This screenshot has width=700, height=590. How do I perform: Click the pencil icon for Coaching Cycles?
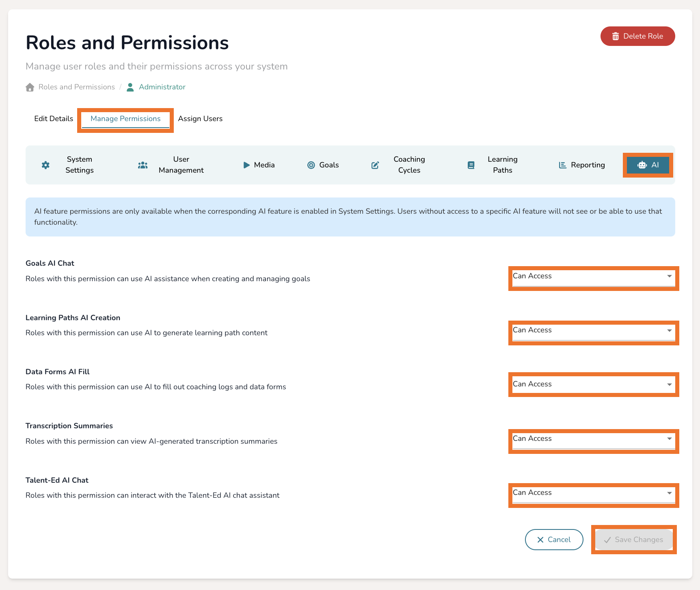tap(375, 165)
